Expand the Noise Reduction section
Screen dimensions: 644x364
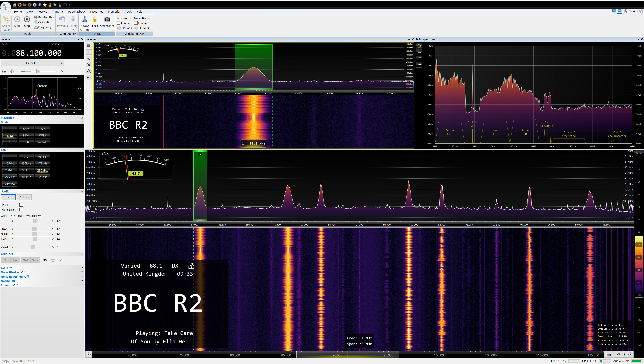point(82,276)
